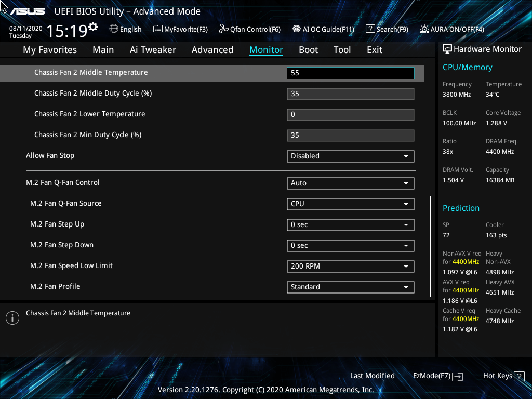
Task: Click the Hardware Monitor panel icon
Action: (447, 48)
